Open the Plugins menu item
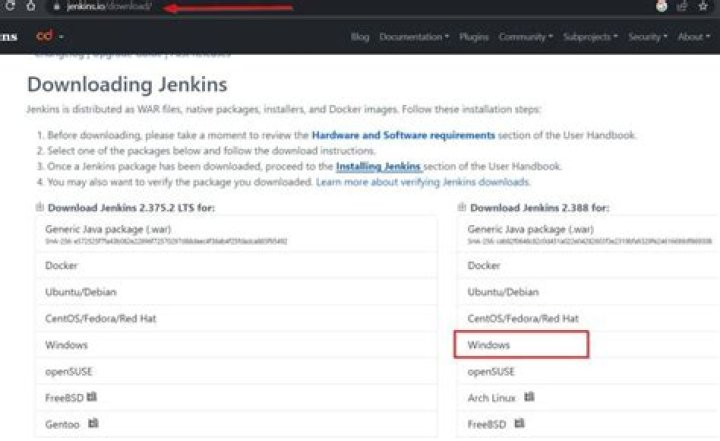 tap(474, 37)
